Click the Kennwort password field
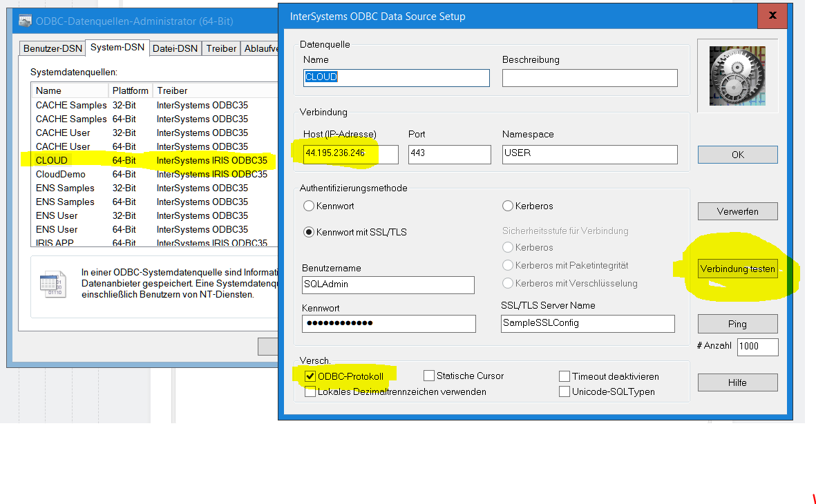The height and width of the screenshot is (504, 816). coord(389,323)
